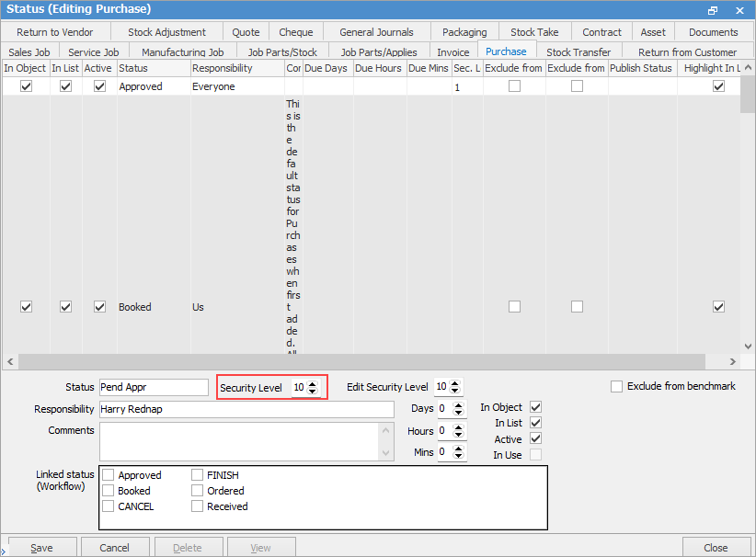Switch to the Stock Take tab
Viewport: 756px width, 557px height.
[x=534, y=32]
